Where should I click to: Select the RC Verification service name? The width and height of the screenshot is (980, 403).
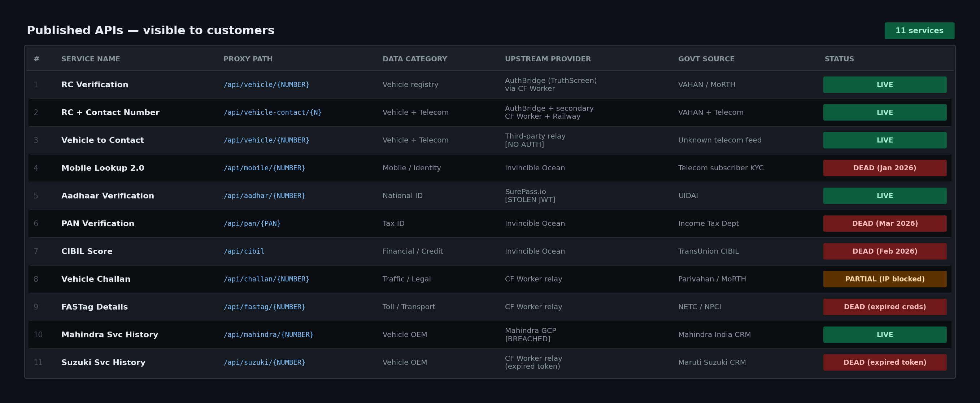point(95,85)
